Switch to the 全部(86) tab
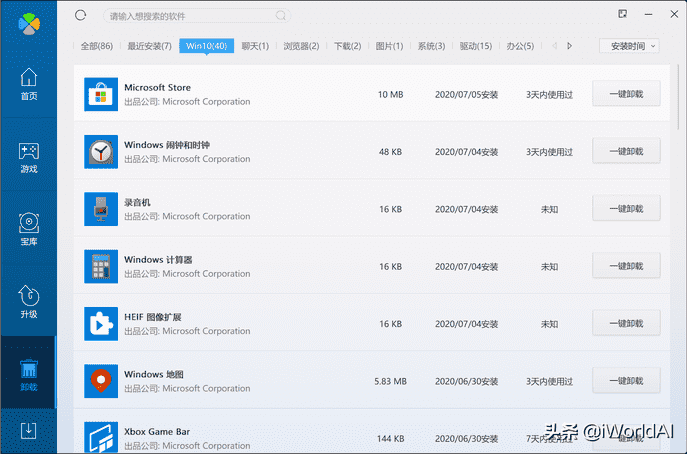The image size is (687, 454). tap(96, 46)
